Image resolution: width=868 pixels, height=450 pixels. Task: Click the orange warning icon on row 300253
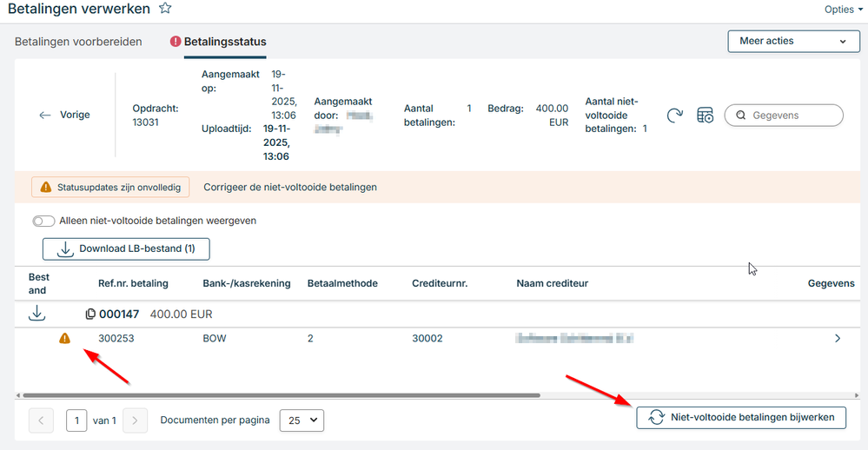[64, 339]
